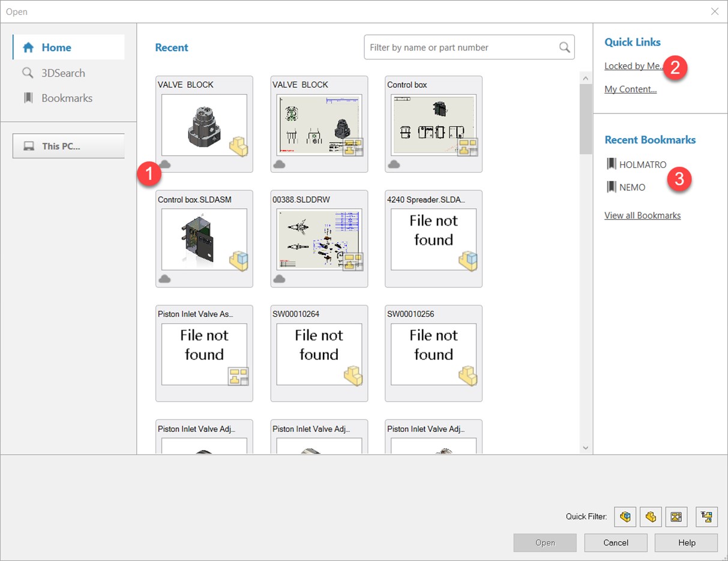Click the scroll-down arrow of the Recent list

[586, 448]
